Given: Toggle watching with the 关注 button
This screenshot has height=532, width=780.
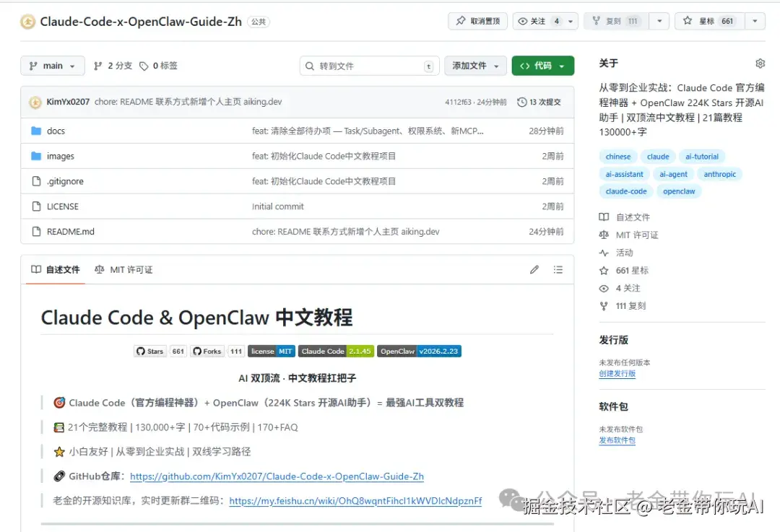Looking at the screenshot, I should [538, 22].
